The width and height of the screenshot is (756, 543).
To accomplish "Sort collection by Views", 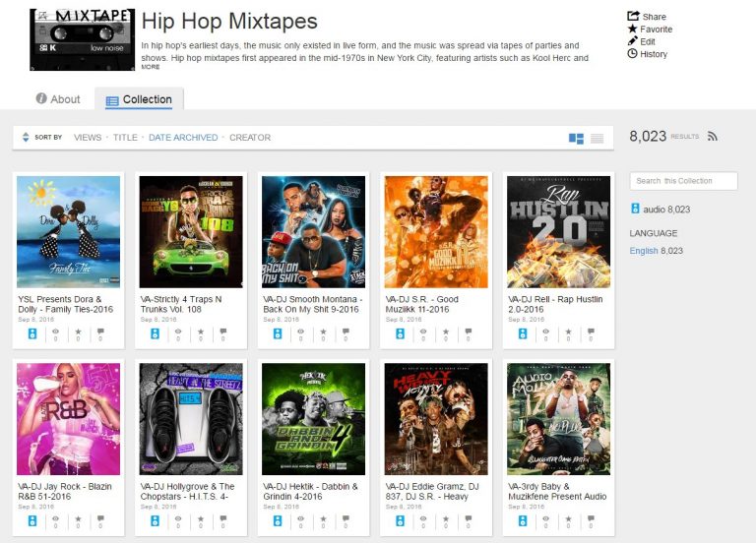I will click(x=88, y=138).
